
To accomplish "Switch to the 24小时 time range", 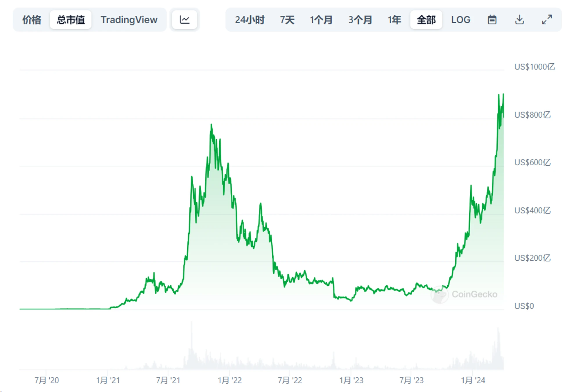I will tap(249, 19).
